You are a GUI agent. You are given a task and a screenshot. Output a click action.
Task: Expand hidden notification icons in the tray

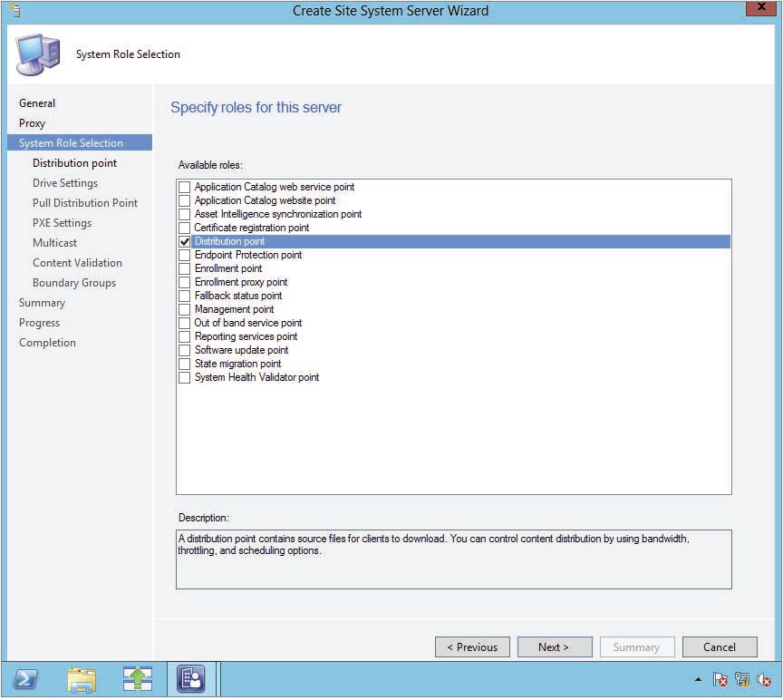tap(698, 679)
